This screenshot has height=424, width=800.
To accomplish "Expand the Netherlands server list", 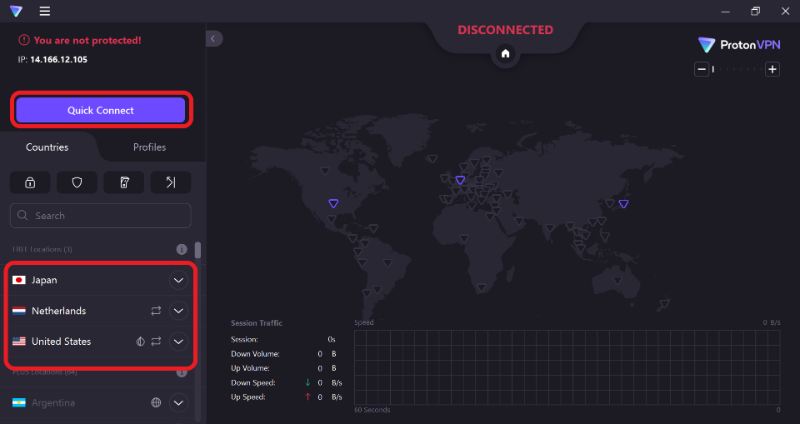I will (x=178, y=311).
